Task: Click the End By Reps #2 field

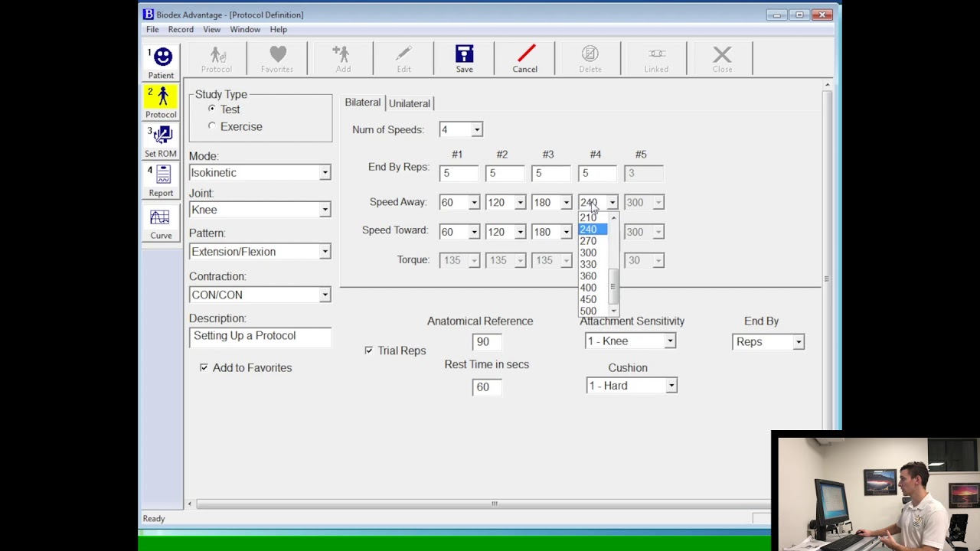Action: pyautogui.click(x=505, y=174)
